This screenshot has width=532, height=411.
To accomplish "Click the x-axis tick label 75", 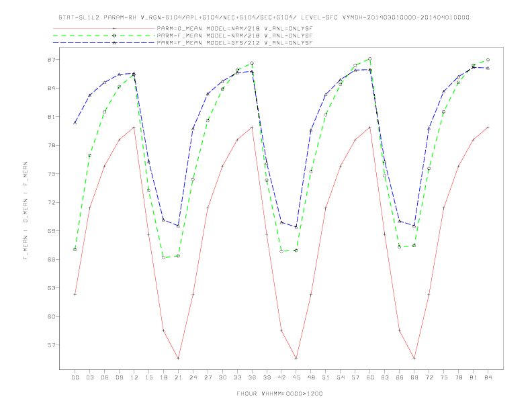I will click(x=444, y=377).
